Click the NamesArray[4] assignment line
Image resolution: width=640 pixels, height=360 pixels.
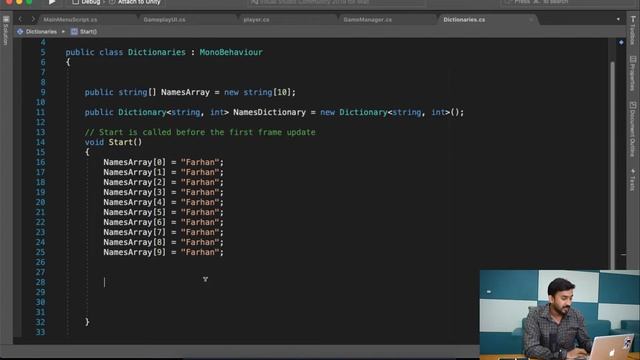[163, 202]
